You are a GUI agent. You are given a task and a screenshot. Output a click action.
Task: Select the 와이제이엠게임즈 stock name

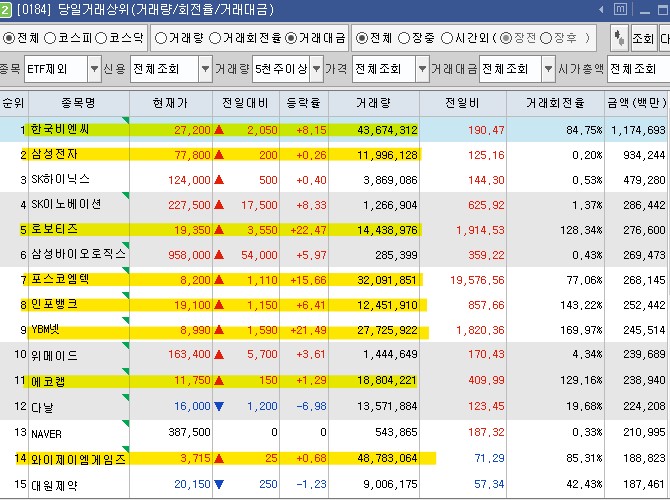click(79, 459)
